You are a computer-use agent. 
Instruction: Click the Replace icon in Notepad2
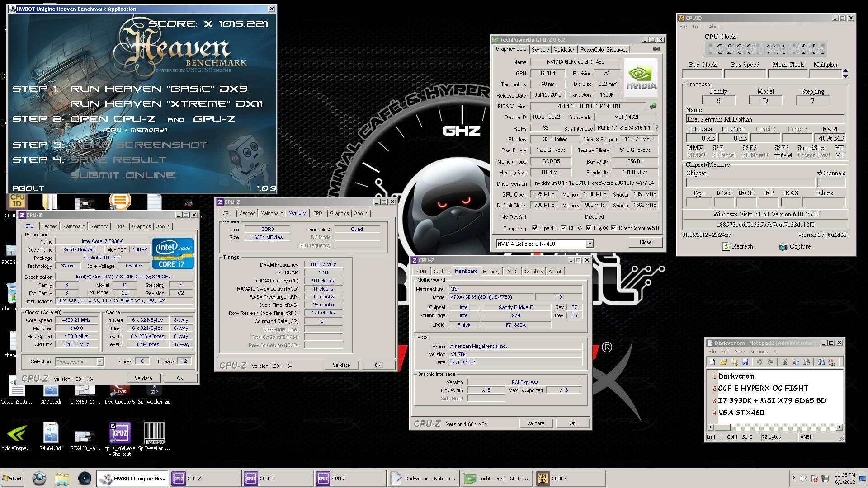tap(832, 362)
